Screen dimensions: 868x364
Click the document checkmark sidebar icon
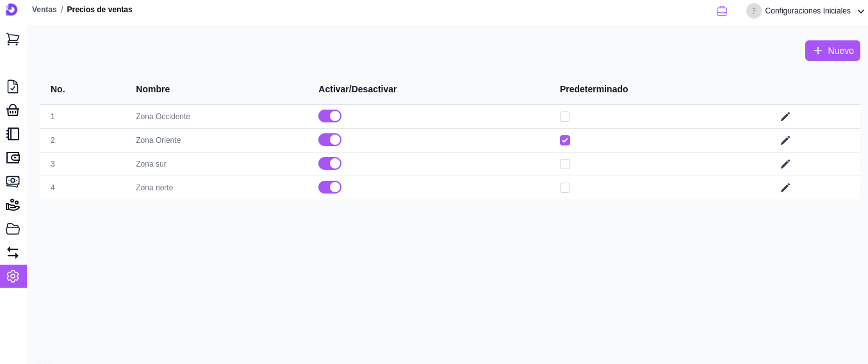tap(13, 87)
